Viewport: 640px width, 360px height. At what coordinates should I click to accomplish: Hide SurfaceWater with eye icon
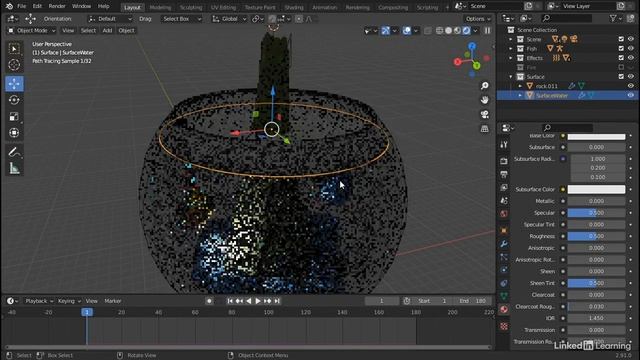click(x=631, y=96)
